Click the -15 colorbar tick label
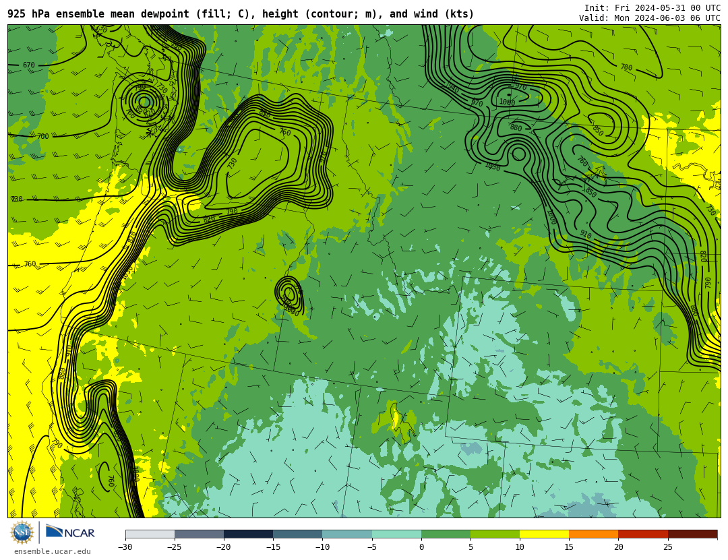 (x=272, y=547)
